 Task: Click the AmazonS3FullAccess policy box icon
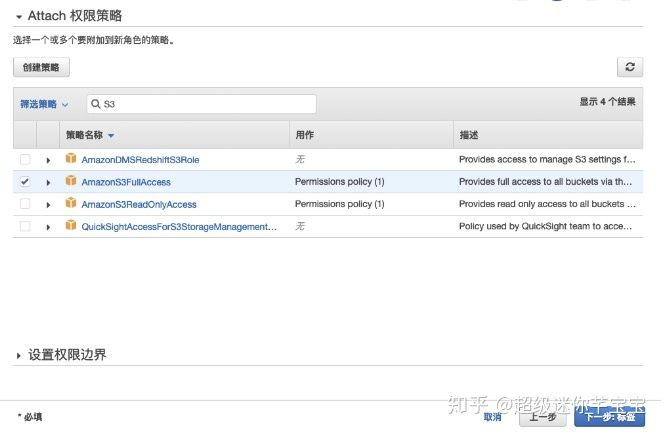[71, 181]
